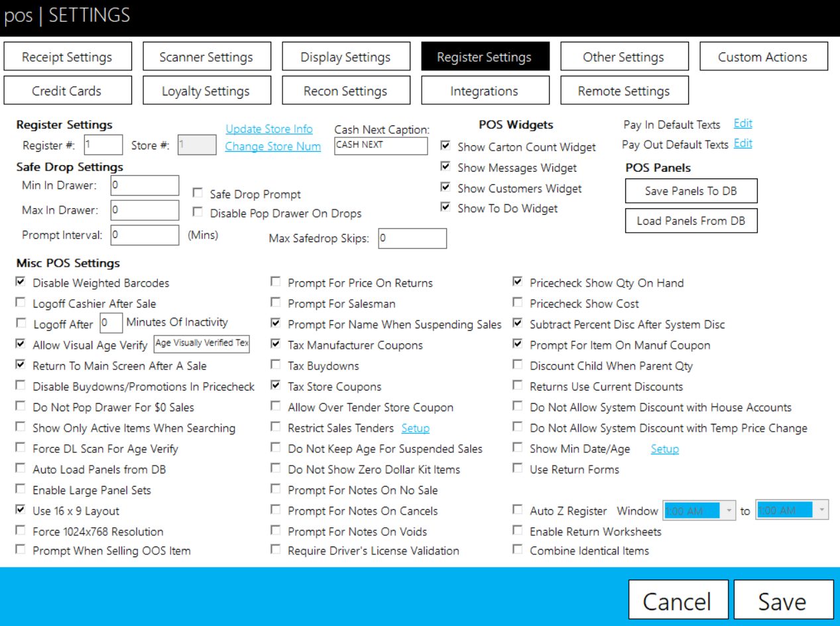Screen dimensions: 840x626
Task: Enable Use Return Forms checkbox
Action: tap(517, 469)
